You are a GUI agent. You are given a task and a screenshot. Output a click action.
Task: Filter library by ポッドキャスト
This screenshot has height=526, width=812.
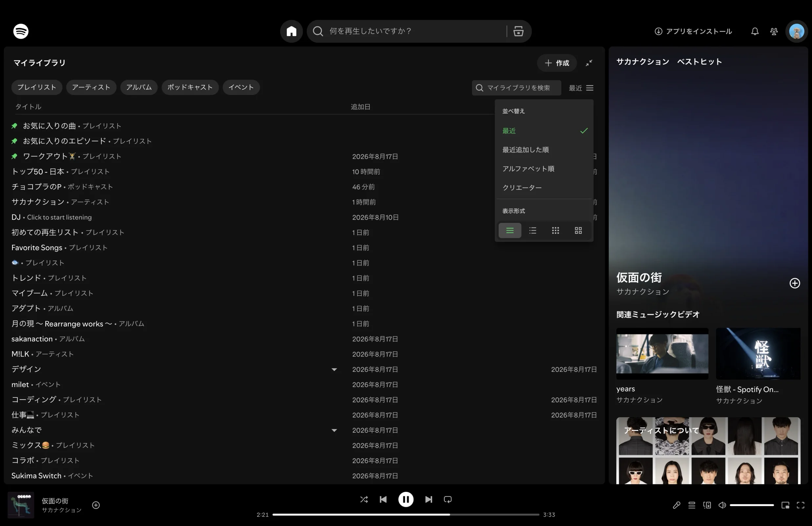pos(190,87)
